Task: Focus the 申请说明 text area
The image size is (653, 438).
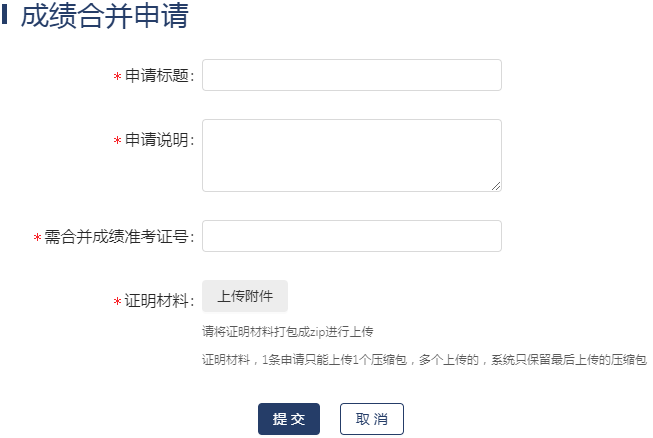Action: pyautogui.click(x=351, y=155)
